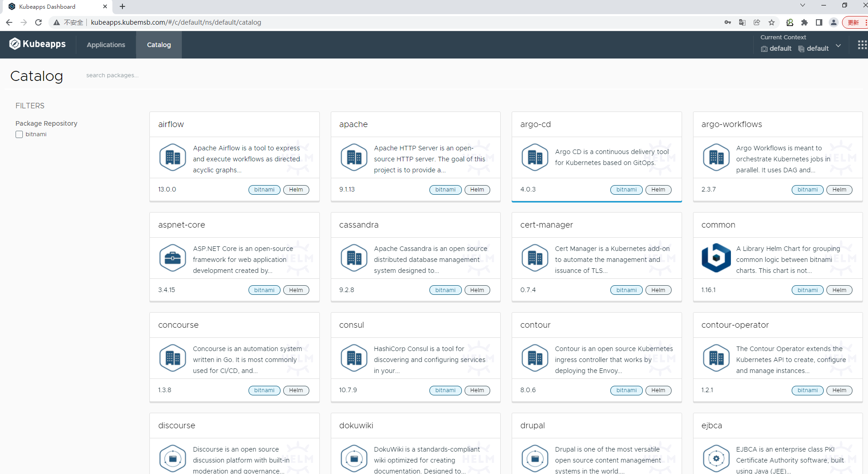This screenshot has width=868, height=474.
Task: Click the browser address bar URL
Action: (176, 22)
